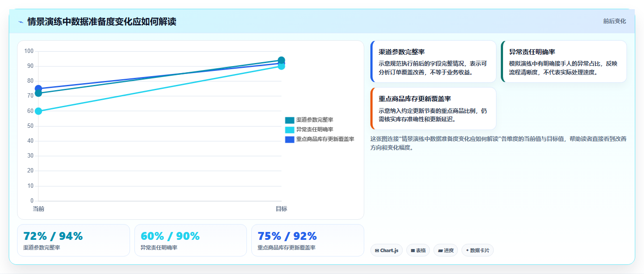The width and height of the screenshot is (644, 274).
Task: Click the y-axis value 100
Action: coord(29,51)
